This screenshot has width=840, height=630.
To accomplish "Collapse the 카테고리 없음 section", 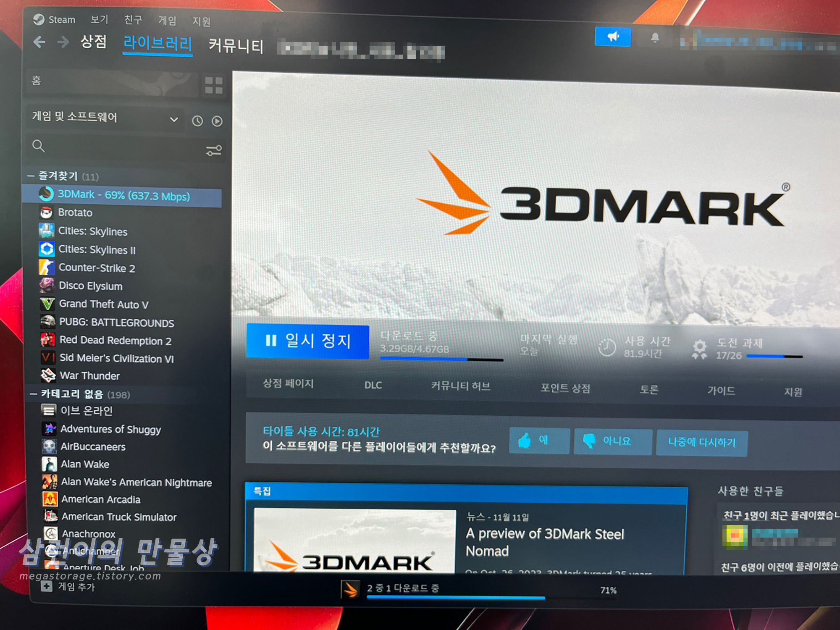I will pyautogui.click(x=34, y=394).
